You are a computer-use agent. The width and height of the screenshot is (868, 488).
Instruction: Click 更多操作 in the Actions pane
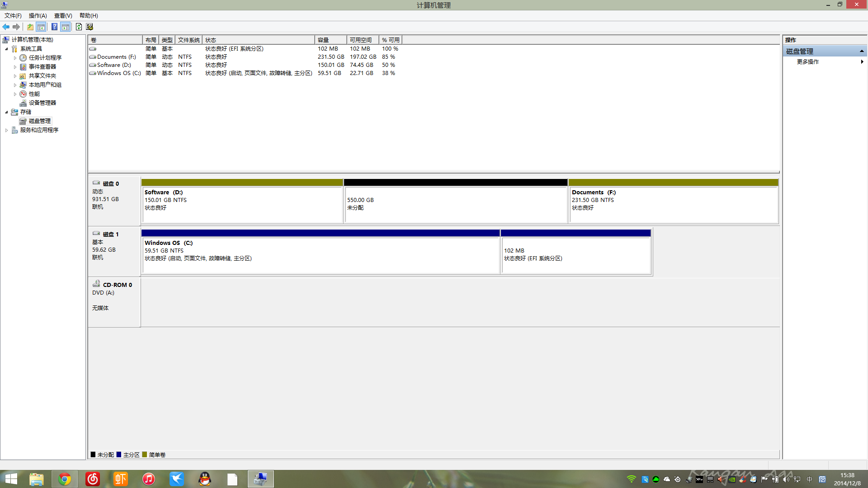[x=807, y=62]
